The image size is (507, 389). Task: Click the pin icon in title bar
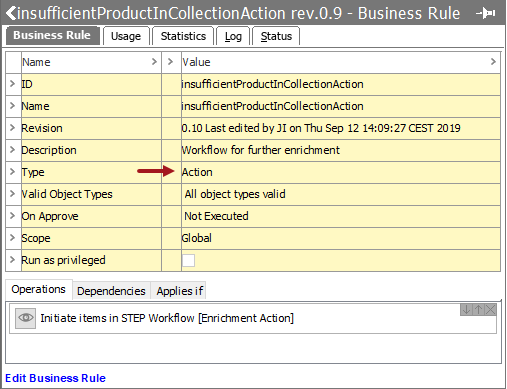pos(486,14)
